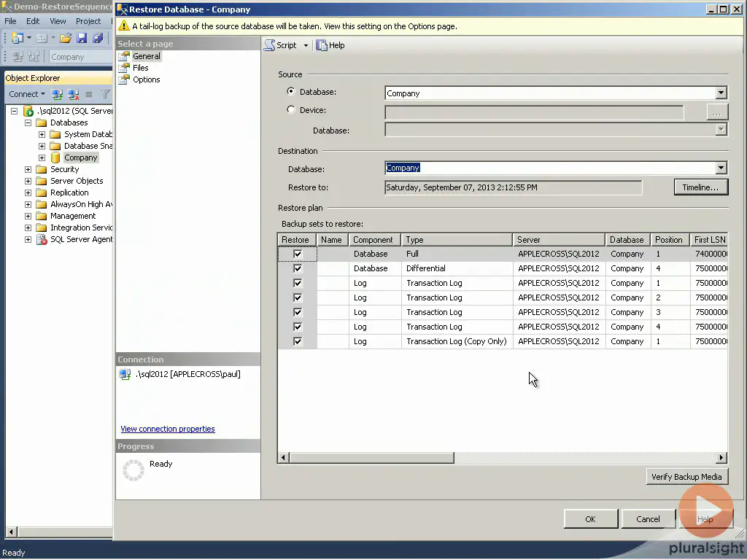Open the Options page

tap(146, 79)
